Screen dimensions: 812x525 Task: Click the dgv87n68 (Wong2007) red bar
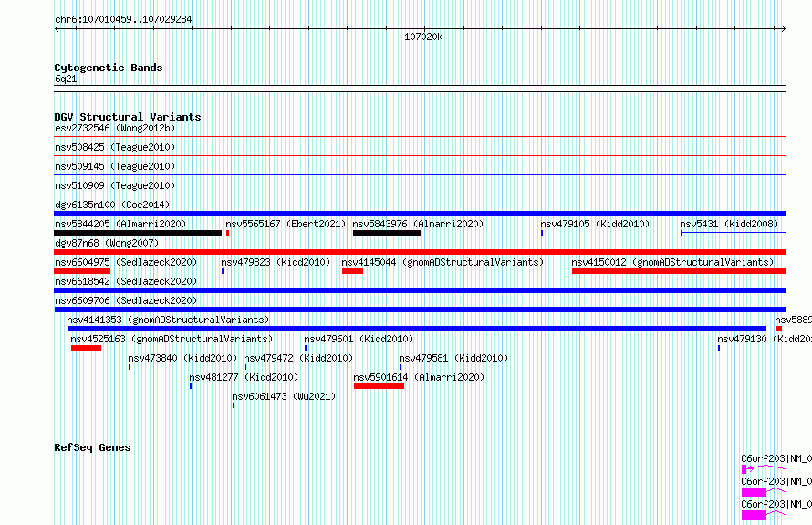[420, 252]
